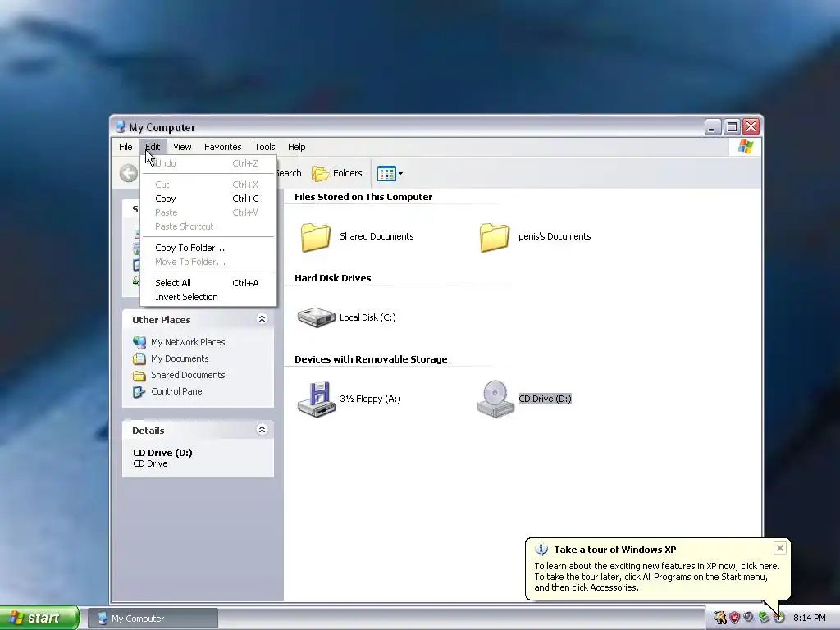
Task: Click Shared Documents link in Other Places
Action: point(188,375)
